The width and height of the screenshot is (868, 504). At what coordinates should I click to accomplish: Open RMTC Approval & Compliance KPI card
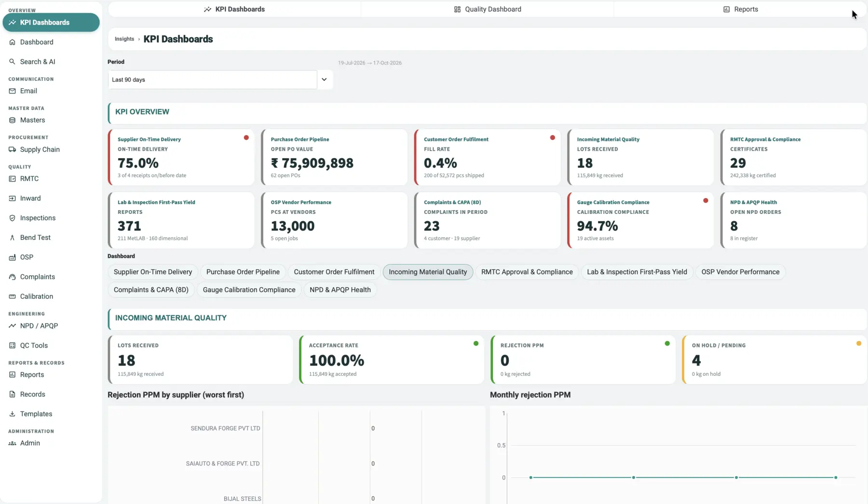(x=794, y=157)
